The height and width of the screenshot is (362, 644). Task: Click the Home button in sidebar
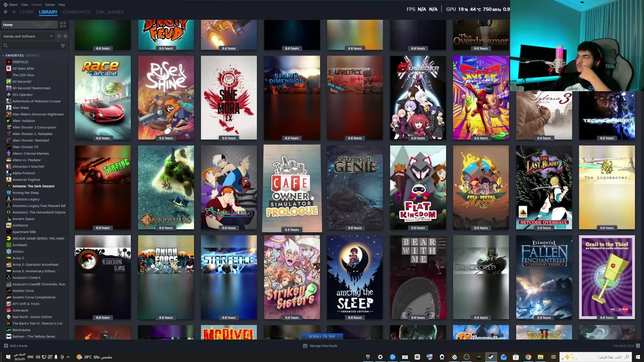(x=29, y=25)
